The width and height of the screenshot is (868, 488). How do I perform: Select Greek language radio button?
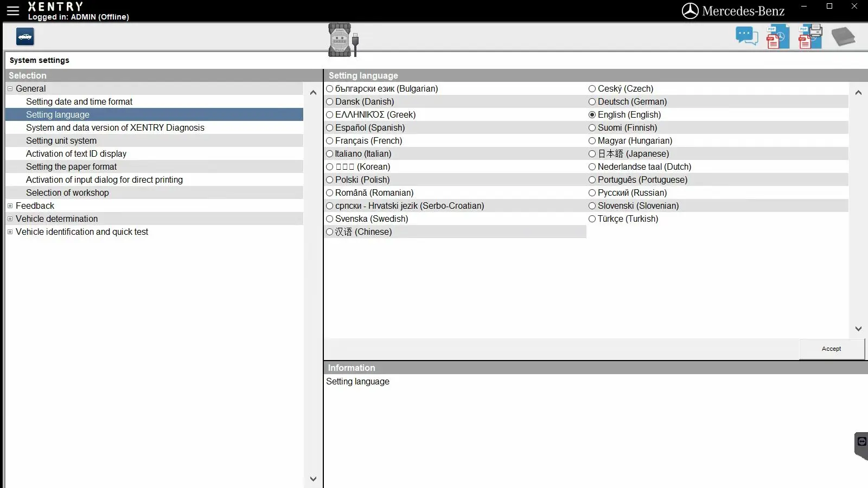click(329, 114)
